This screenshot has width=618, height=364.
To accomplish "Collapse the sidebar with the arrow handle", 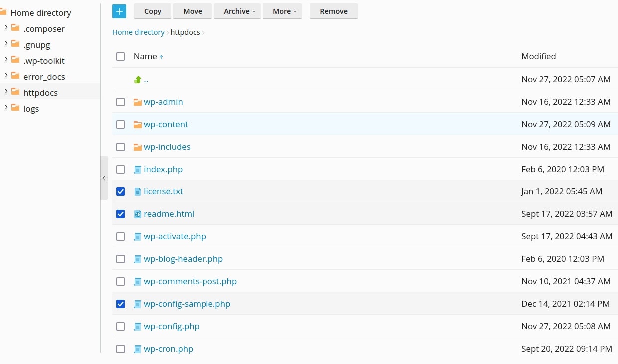I will (104, 178).
